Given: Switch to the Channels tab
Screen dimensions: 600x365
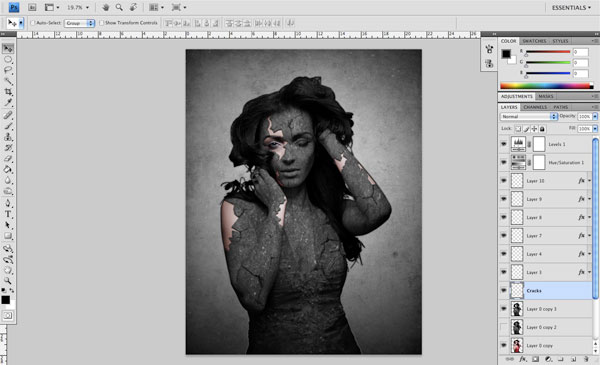Looking at the screenshot, I should [x=535, y=107].
